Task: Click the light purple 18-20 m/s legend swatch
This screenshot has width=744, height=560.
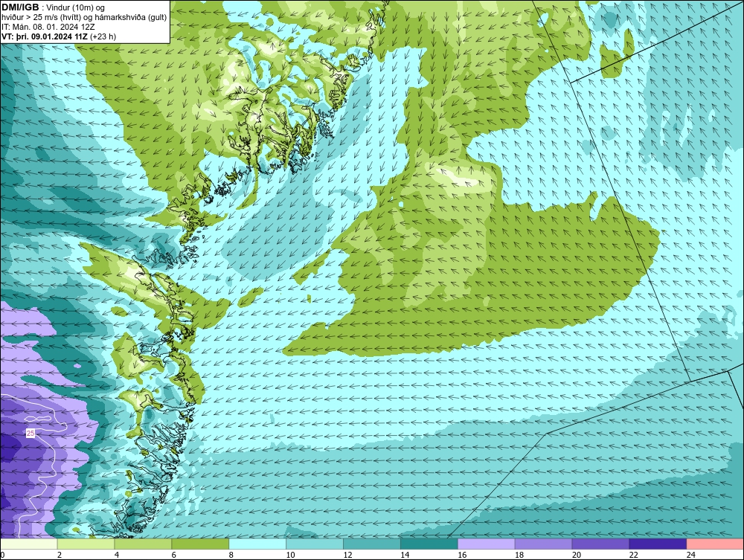Action: [543, 544]
